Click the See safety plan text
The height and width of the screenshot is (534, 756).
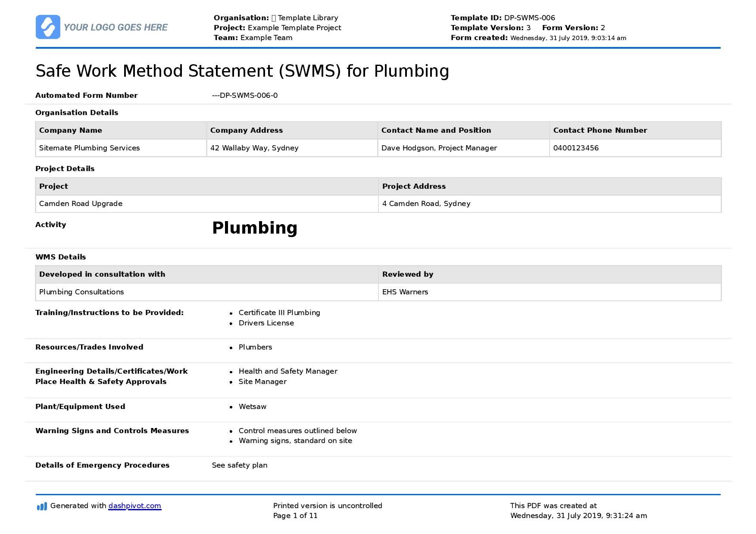click(240, 465)
